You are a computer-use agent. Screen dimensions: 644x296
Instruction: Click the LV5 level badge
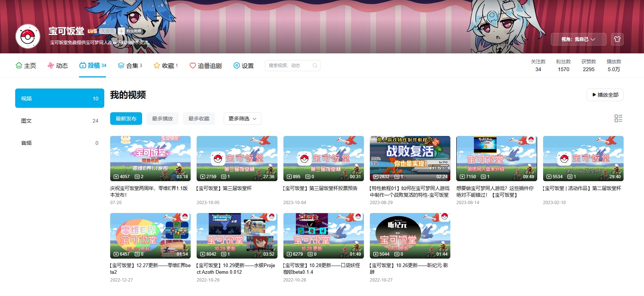[x=92, y=31]
